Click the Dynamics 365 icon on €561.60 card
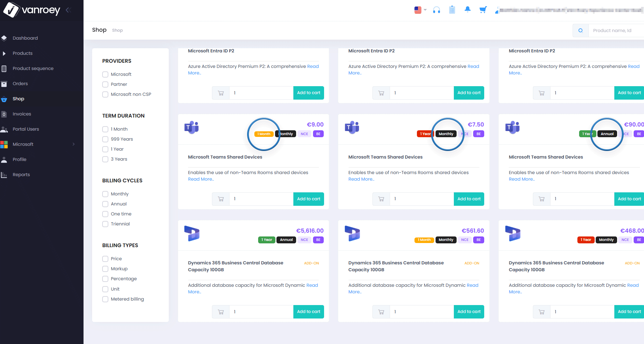The width and height of the screenshot is (644, 344). (352, 233)
